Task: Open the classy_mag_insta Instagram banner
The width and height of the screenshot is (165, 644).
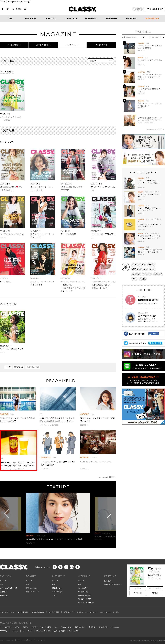Action: [143, 354]
